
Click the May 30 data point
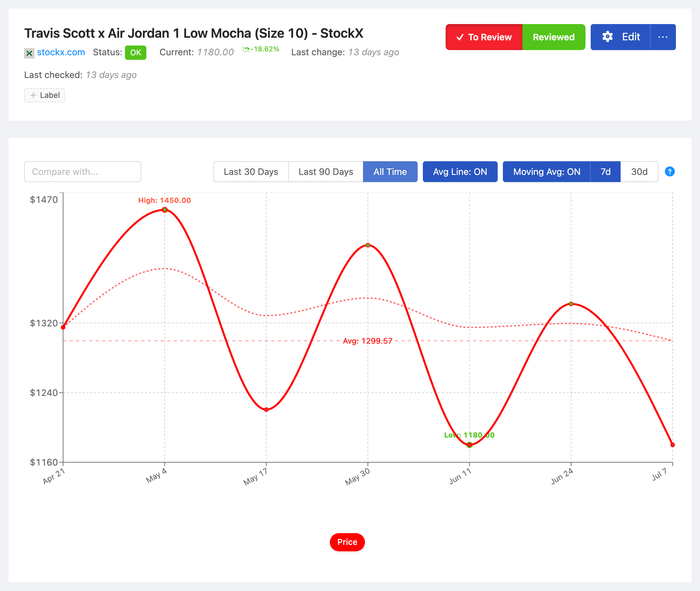pos(368,245)
